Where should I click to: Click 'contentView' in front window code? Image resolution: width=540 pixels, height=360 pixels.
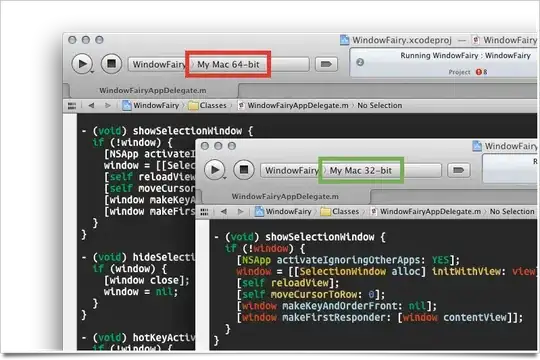(x=475, y=318)
